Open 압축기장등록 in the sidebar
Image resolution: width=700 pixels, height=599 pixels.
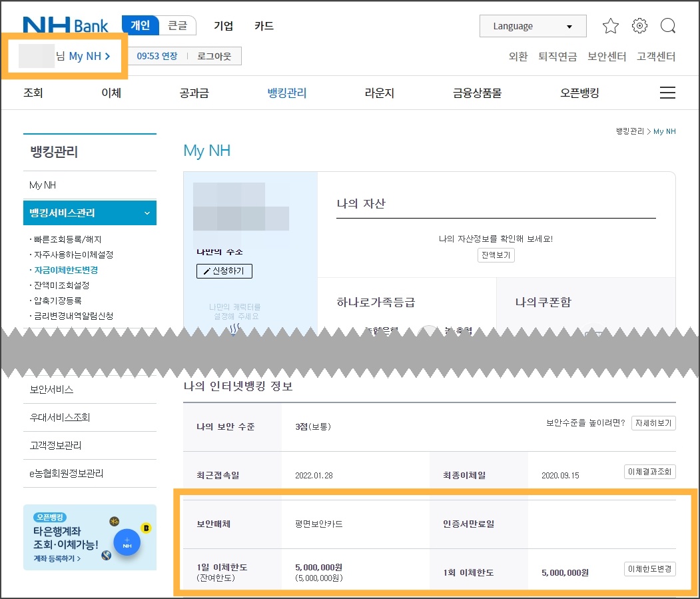point(57,300)
